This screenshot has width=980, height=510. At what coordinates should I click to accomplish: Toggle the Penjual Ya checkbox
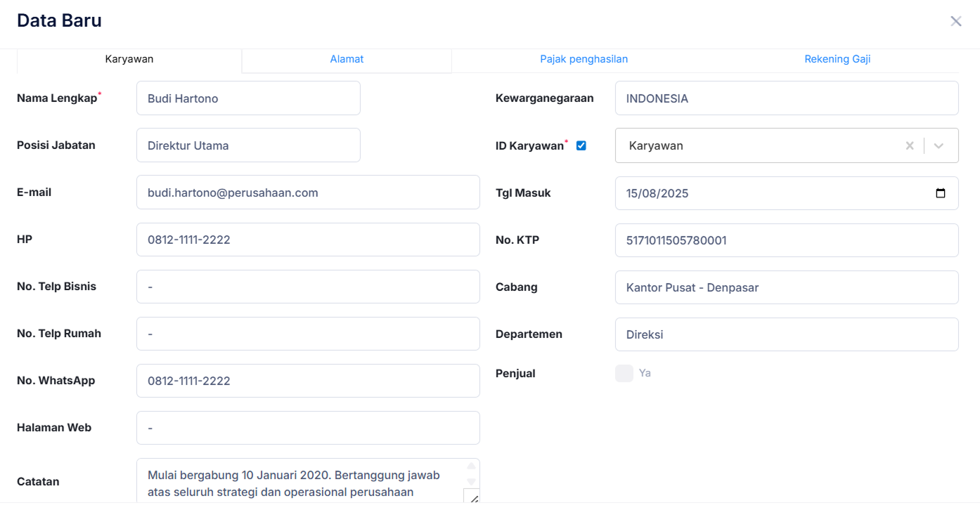click(624, 373)
